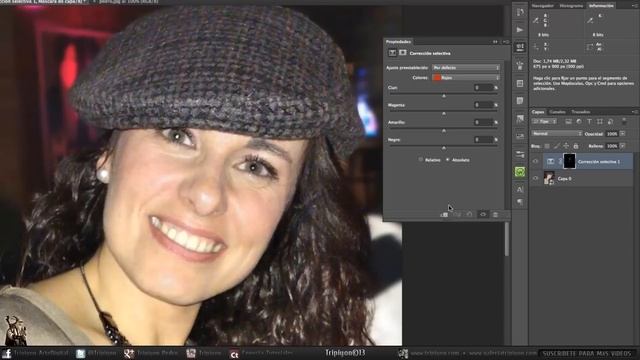Image resolution: width=640 pixels, height=360 pixels.
Task: Open the Opacidad slider arrow
Action: (x=622, y=133)
